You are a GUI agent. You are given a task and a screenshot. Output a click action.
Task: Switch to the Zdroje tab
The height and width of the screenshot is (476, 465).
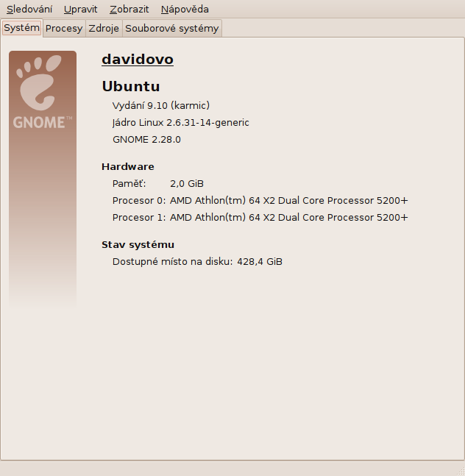104,29
